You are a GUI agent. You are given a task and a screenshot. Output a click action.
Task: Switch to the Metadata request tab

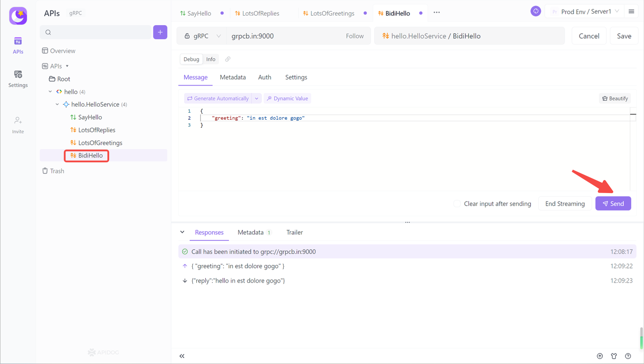pos(232,77)
